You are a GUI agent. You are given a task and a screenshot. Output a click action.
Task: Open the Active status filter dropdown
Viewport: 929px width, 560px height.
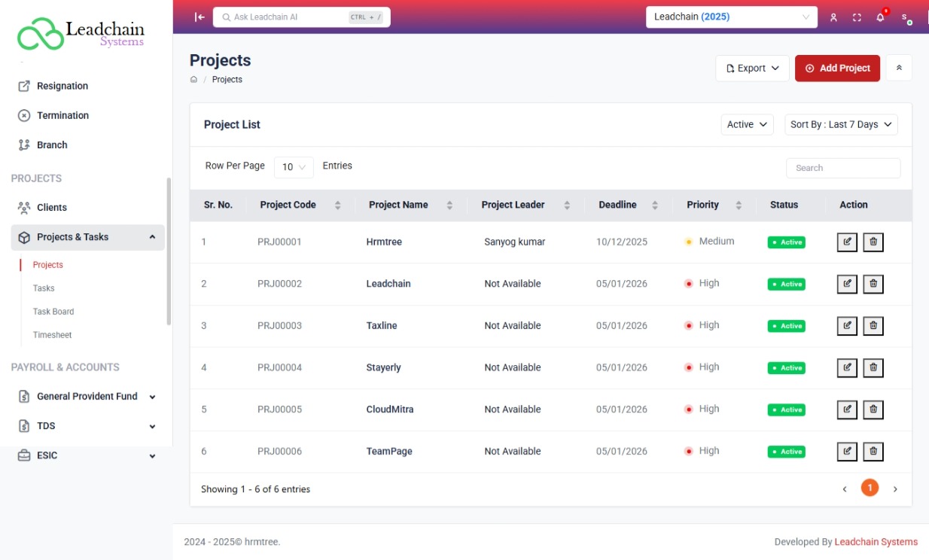coord(746,124)
